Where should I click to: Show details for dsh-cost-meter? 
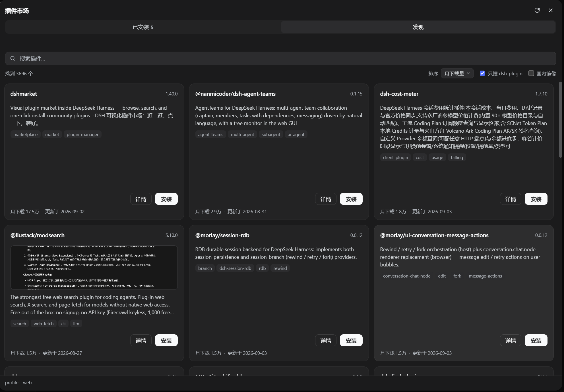coord(511,199)
